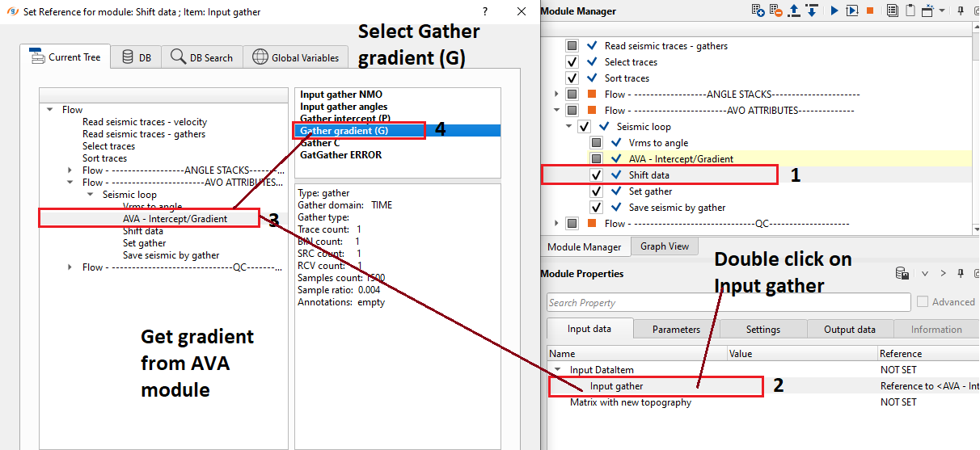Image resolution: width=980 pixels, height=450 pixels.
Task: Click the help question mark in dialog title
Action: [484, 11]
